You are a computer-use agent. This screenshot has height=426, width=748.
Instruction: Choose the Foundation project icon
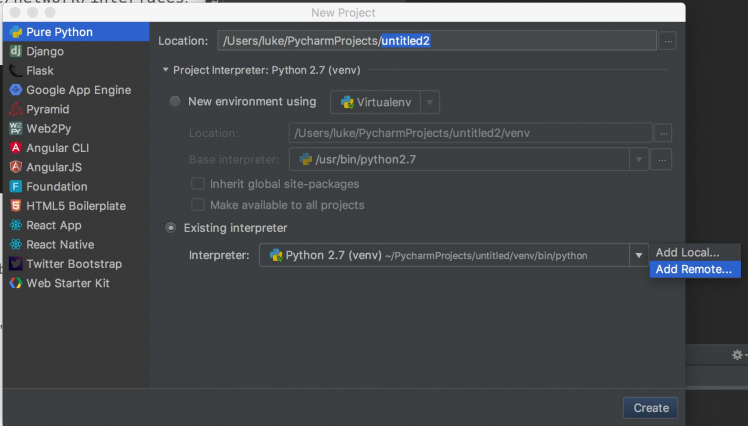pos(16,187)
